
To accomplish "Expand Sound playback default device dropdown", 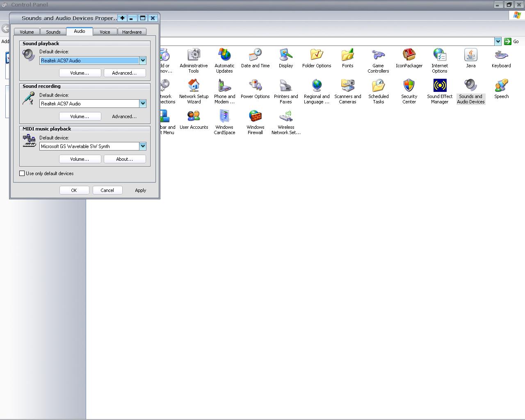I will (143, 60).
